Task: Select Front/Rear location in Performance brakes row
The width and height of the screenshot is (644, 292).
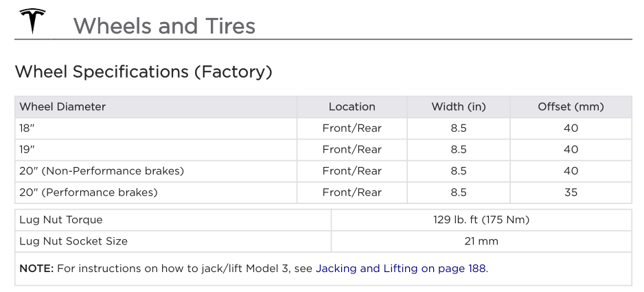Action: point(352,192)
